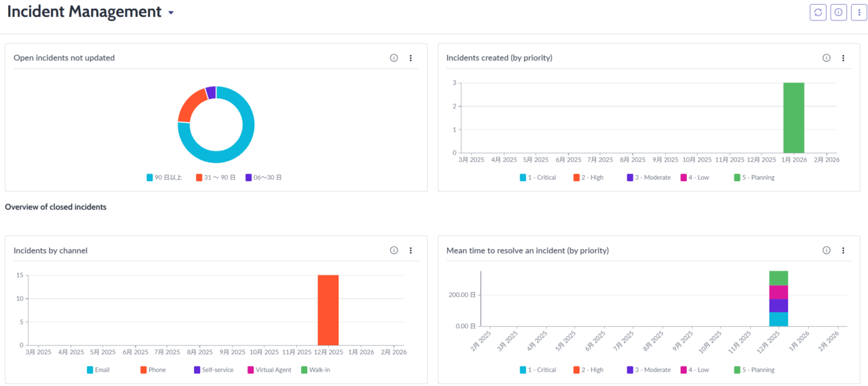Toggle Phone series in channel legend

click(153, 370)
